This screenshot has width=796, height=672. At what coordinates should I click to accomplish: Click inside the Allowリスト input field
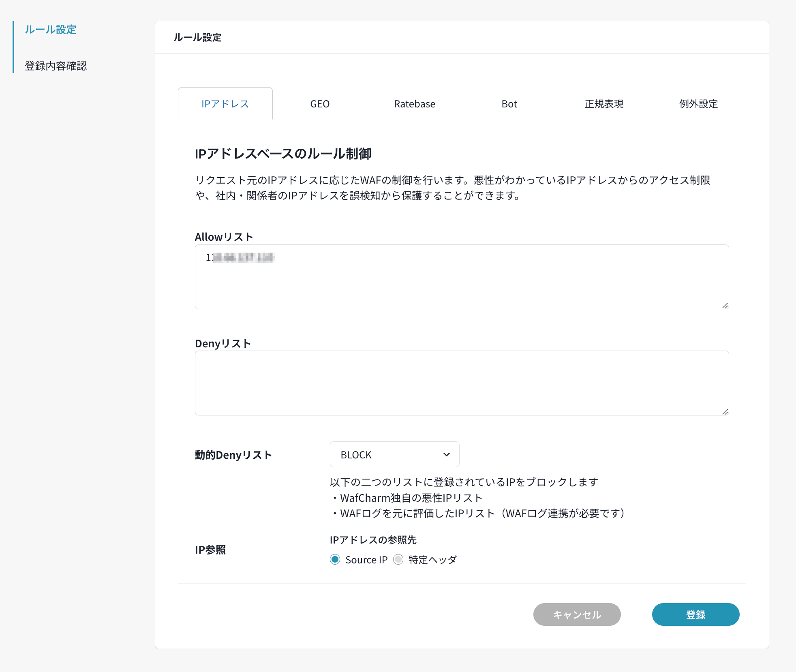pyautogui.click(x=461, y=276)
